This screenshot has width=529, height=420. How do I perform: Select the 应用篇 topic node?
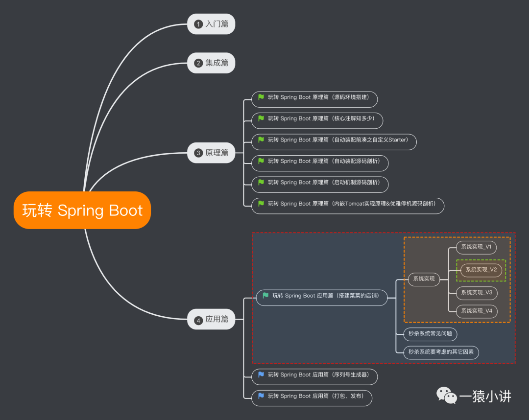(x=211, y=319)
